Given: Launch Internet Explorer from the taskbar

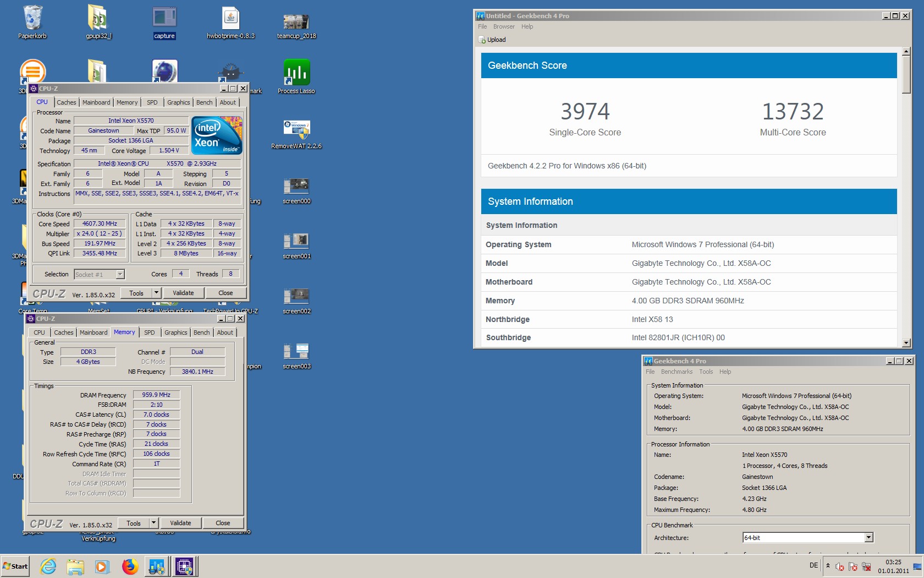Looking at the screenshot, I should pyautogui.click(x=48, y=566).
